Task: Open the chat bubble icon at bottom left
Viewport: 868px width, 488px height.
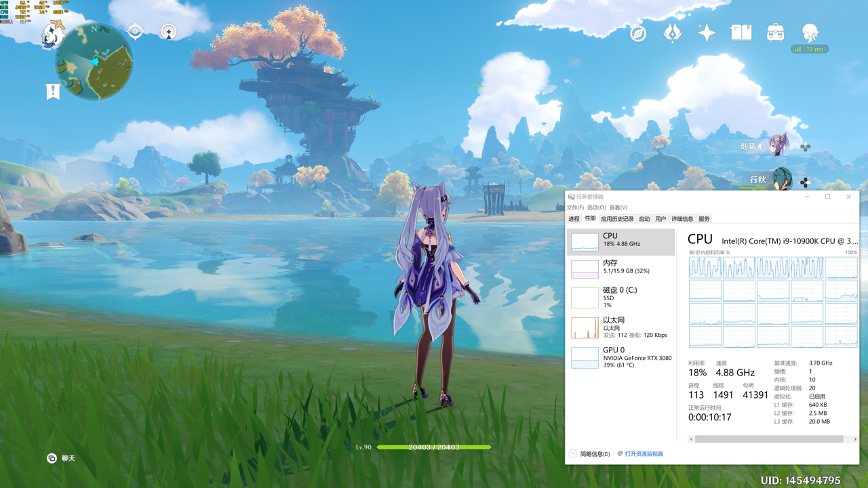Action: click(52, 459)
